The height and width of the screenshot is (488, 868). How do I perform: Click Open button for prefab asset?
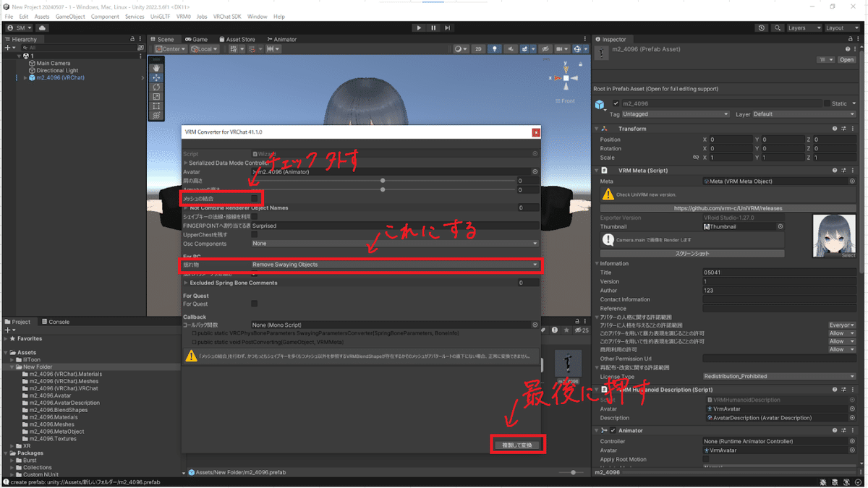[x=847, y=60]
